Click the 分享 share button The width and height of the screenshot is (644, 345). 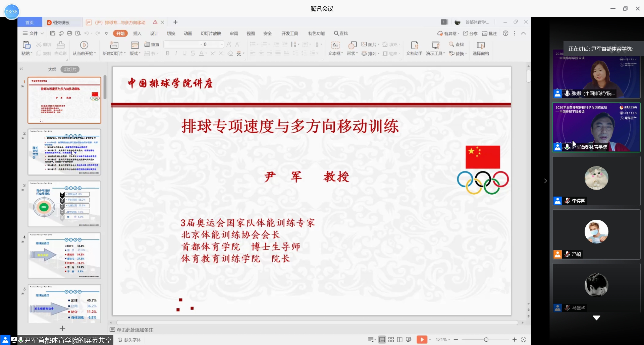tap(470, 33)
